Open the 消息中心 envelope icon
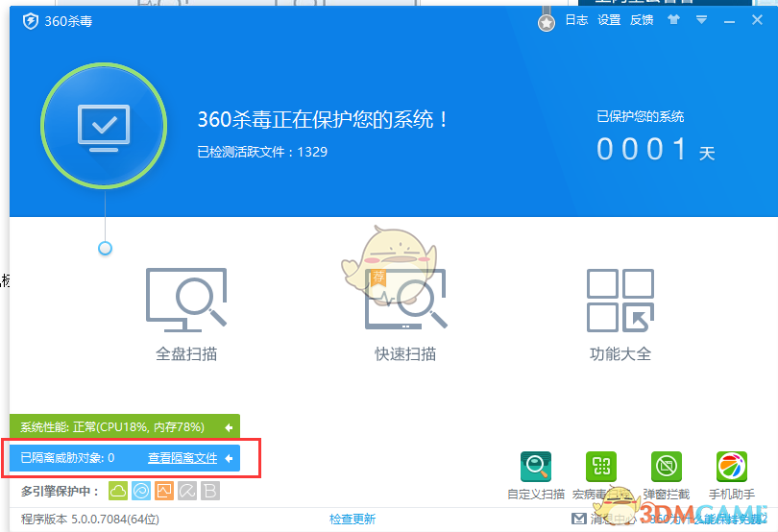778x532 pixels. click(x=578, y=519)
